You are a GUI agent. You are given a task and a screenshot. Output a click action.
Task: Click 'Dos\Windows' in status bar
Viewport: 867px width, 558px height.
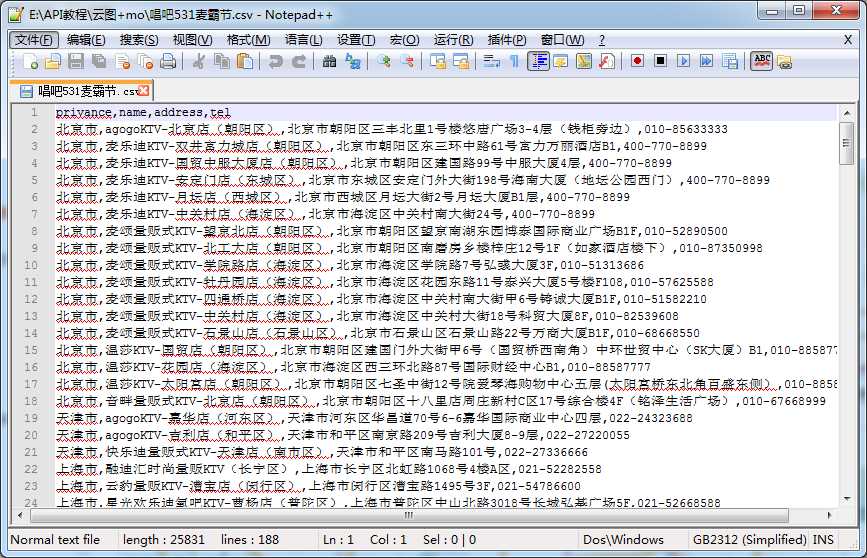[x=623, y=540]
